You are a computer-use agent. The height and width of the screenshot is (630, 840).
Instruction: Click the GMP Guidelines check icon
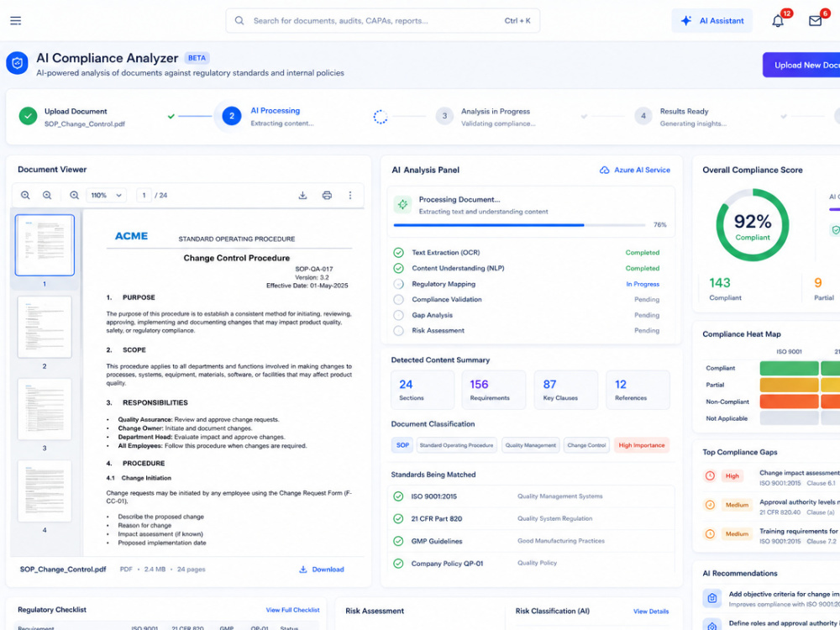tap(398, 541)
